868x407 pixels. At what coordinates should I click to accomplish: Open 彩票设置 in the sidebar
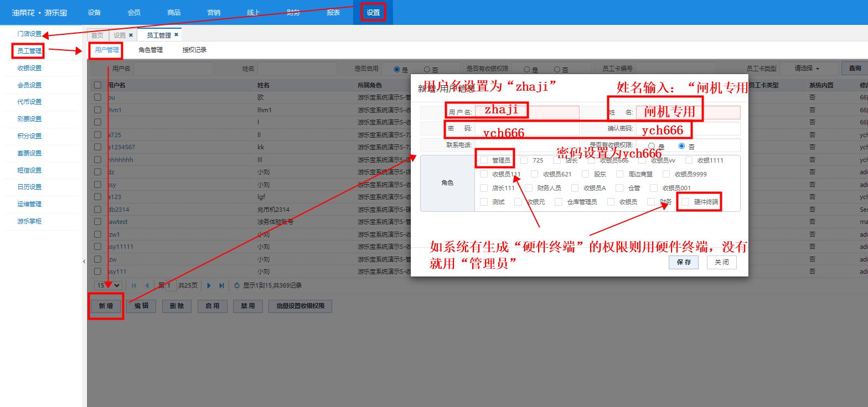29,119
